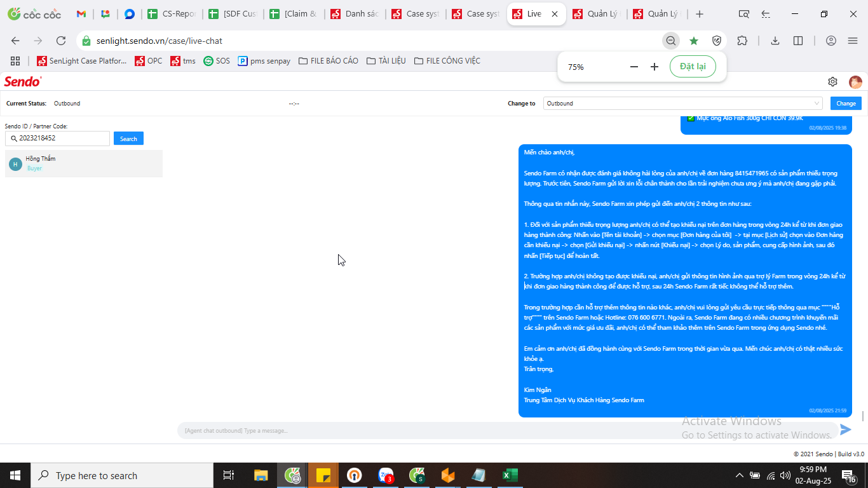868x488 pixels.
Task: Open the SOS bookmark
Action: pyautogui.click(x=217, y=61)
